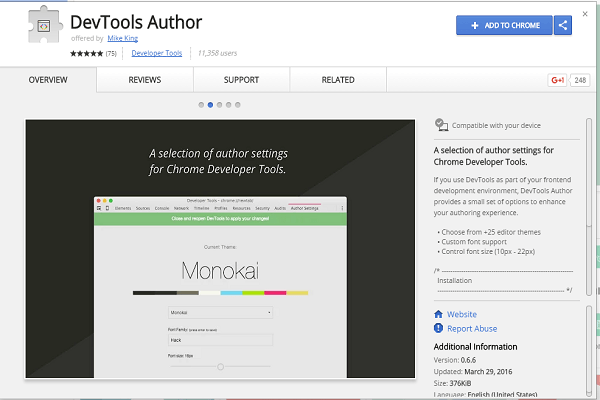Click the (75) ratings count
Viewport: 600px width, 400px height.
111,54
